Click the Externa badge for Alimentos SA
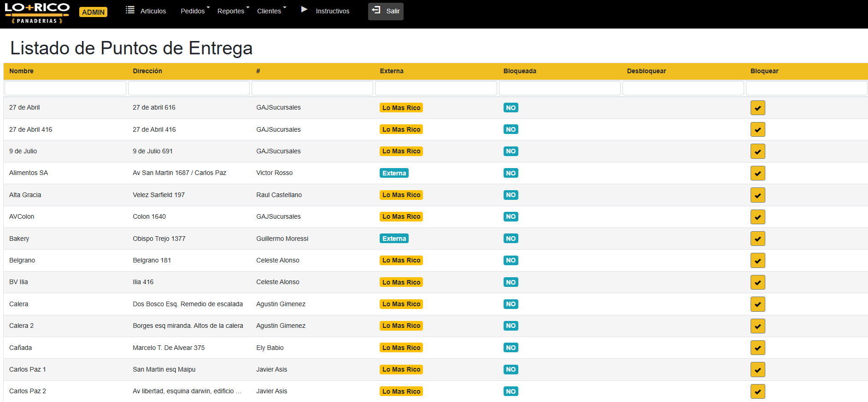868x402 pixels. tap(394, 173)
